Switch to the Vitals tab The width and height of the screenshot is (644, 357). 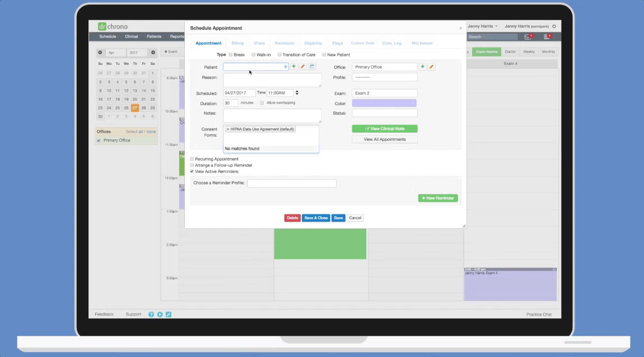(x=259, y=43)
